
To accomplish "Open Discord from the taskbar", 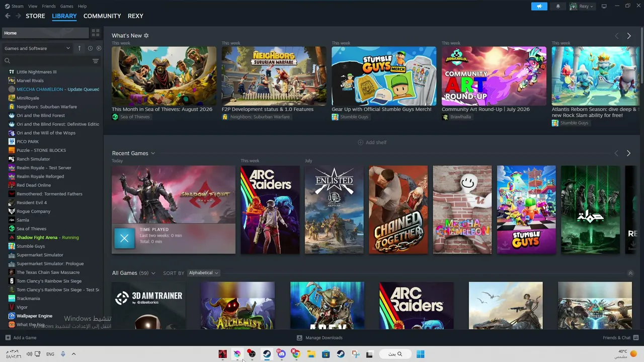I will 281,354.
